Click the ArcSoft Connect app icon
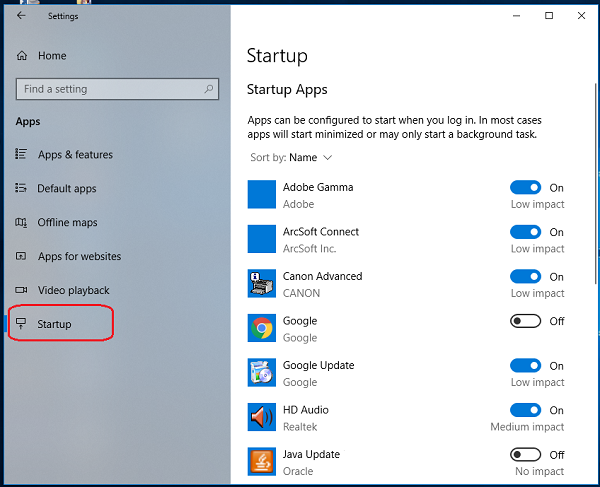This screenshot has width=600, height=487. (x=262, y=239)
